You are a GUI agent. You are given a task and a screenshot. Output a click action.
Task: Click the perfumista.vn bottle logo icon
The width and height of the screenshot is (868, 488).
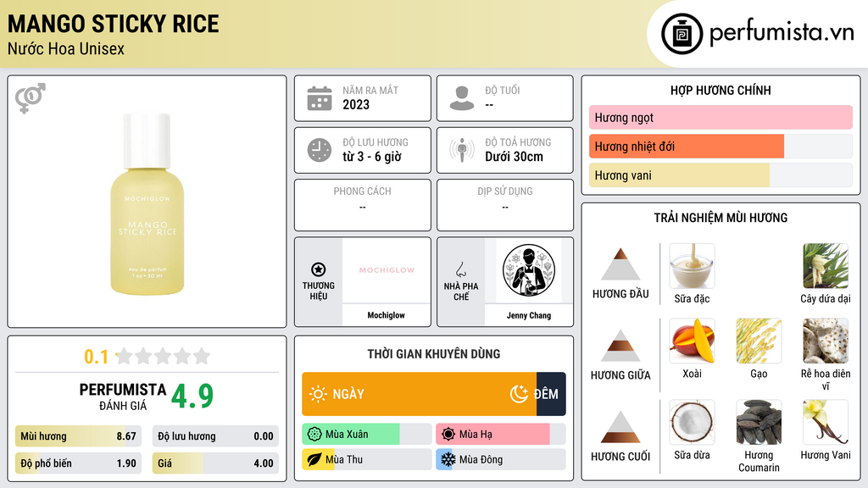click(682, 34)
